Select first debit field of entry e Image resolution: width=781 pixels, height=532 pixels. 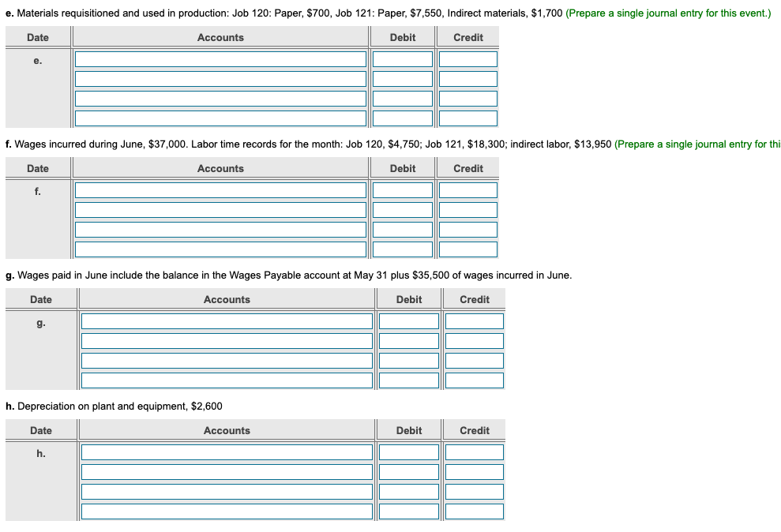403,59
